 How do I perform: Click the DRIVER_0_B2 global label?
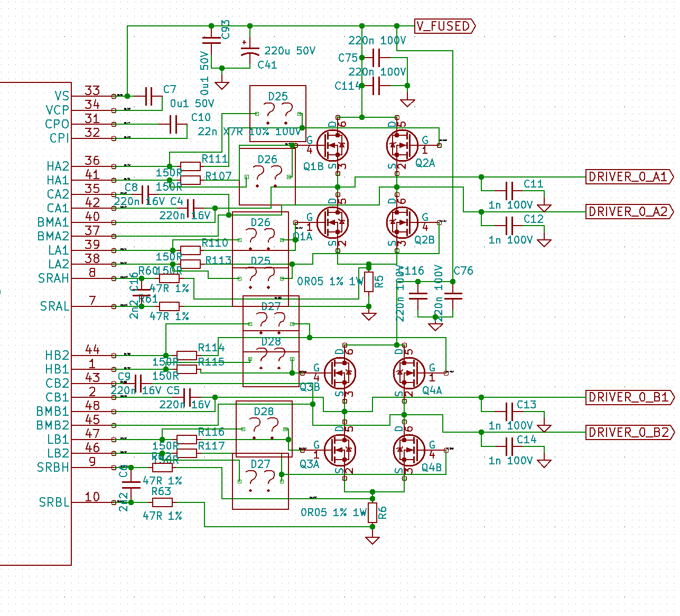[x=630, y=432]
